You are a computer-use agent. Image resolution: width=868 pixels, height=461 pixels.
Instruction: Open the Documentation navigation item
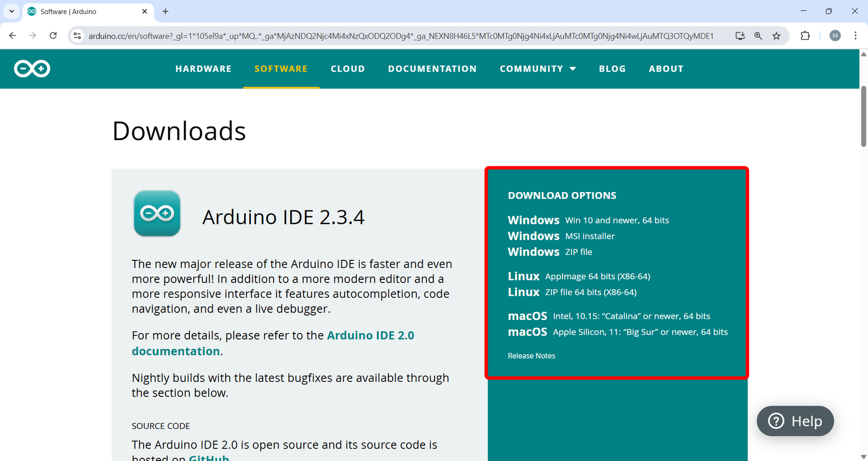(432, 69)
